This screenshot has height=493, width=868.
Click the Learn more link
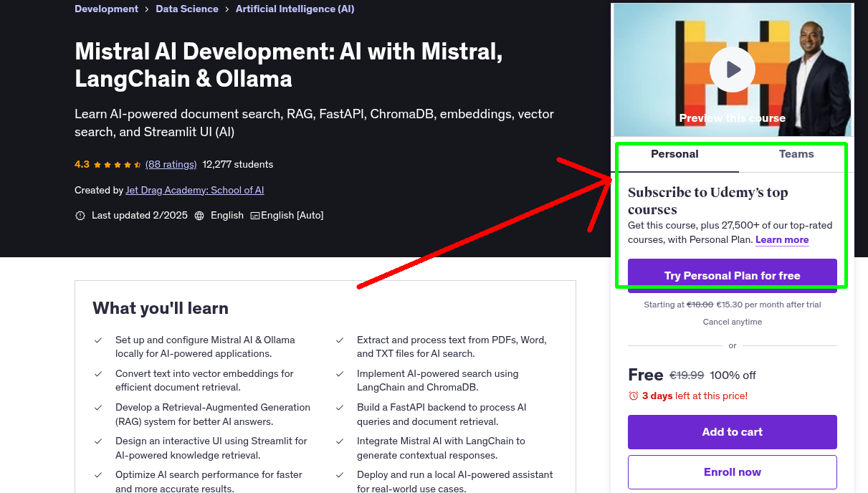coord(782,239)
